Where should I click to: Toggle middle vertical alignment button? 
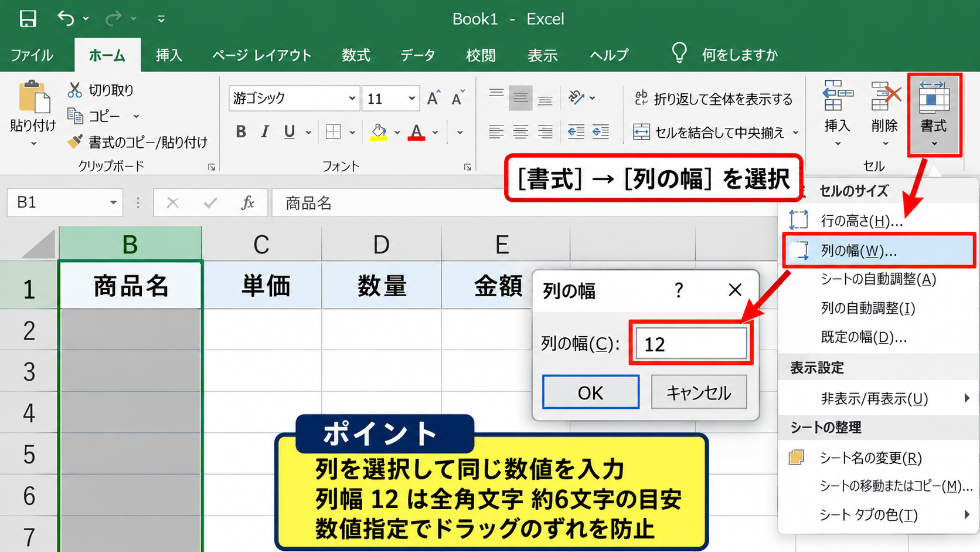coord(520,98)
